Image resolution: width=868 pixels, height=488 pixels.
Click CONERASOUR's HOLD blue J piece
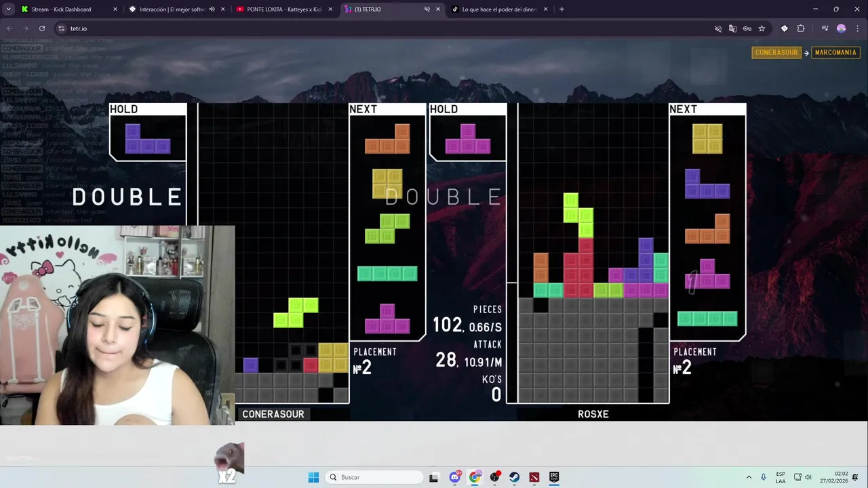[148, 138]
